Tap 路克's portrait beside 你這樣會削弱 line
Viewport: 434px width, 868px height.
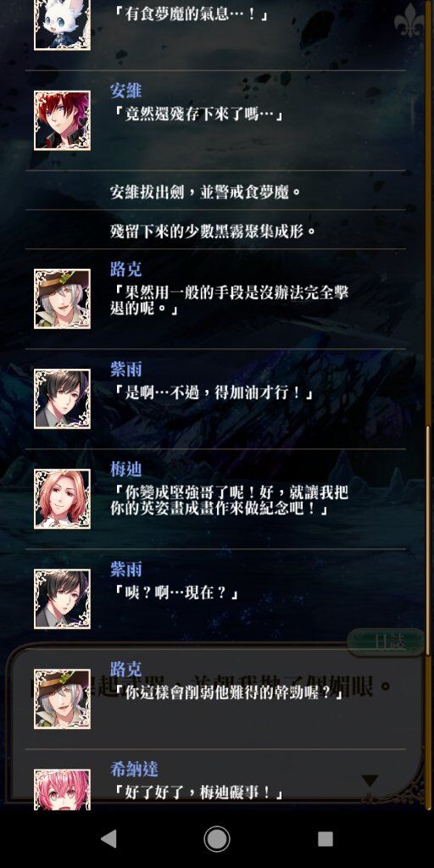(x=62, y=699)
